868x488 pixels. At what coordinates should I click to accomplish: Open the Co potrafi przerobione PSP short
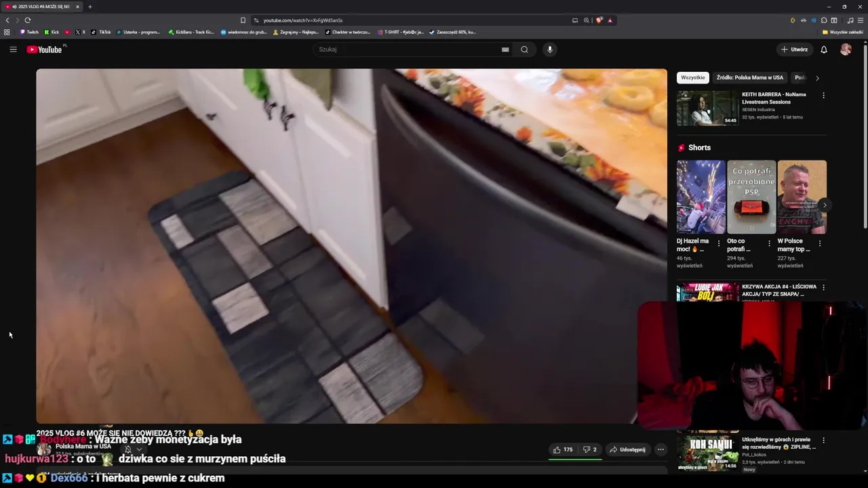click(x=751, y=197)
